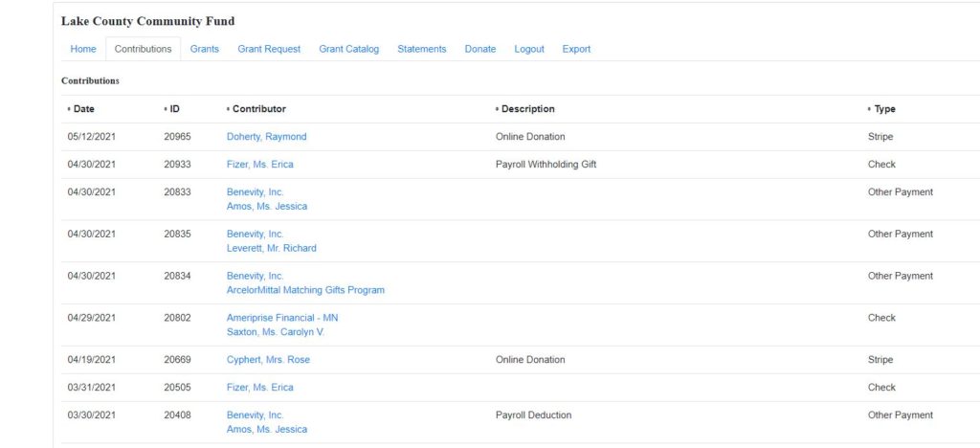Open the Home tab
This screenshot has height=448, width=980.
tap(83, 49)
